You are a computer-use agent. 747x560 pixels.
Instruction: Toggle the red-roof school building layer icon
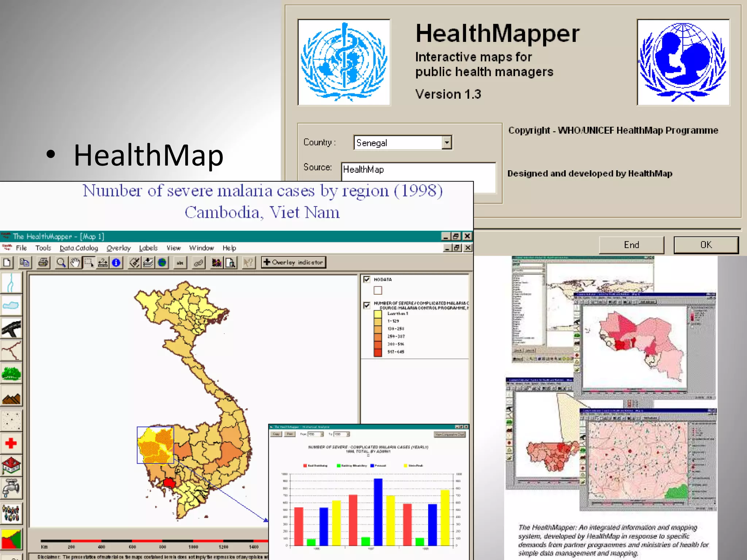(11, 466)
